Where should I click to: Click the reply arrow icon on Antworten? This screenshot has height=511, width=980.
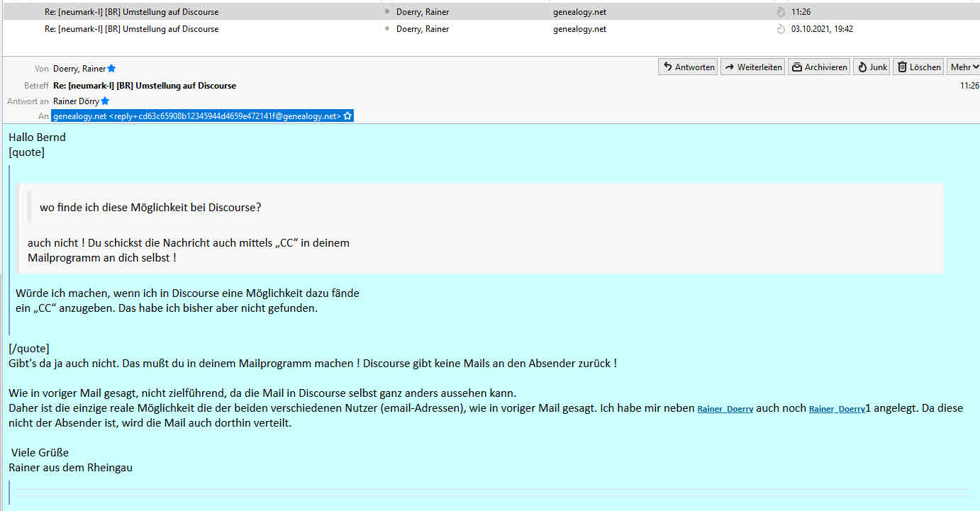[667, 67]
